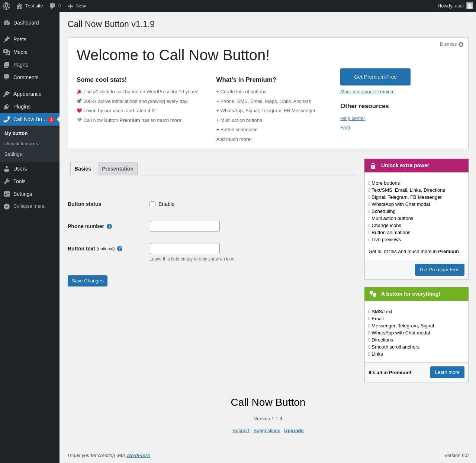Click the Collapse menu label

point(29,206)
